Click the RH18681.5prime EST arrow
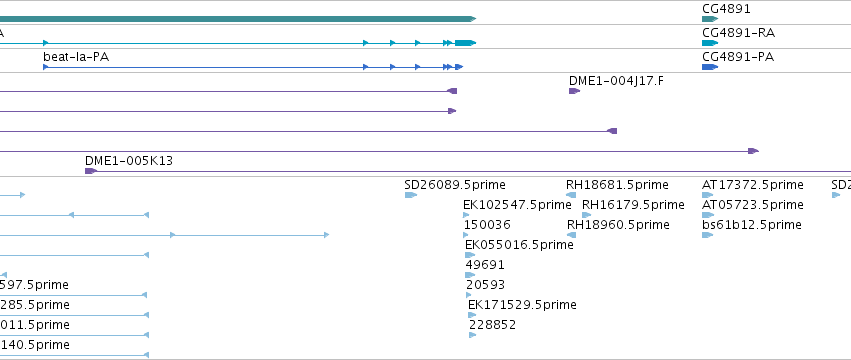 click(571, 195)
